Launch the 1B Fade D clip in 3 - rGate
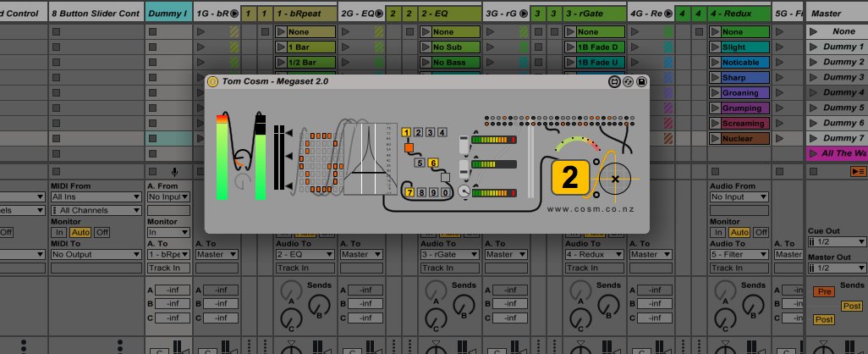The image size is (868, 354). point(569,47)
